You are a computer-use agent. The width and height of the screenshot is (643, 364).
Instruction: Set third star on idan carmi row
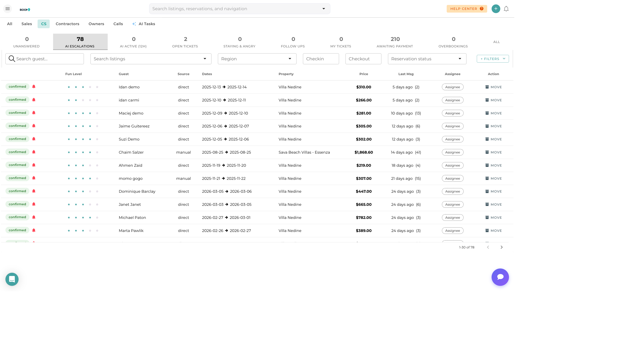(83, 100)
